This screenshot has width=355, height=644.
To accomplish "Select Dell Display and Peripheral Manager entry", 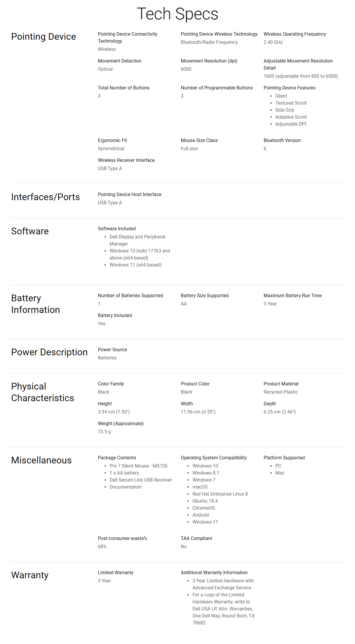I will coord(137,240).
